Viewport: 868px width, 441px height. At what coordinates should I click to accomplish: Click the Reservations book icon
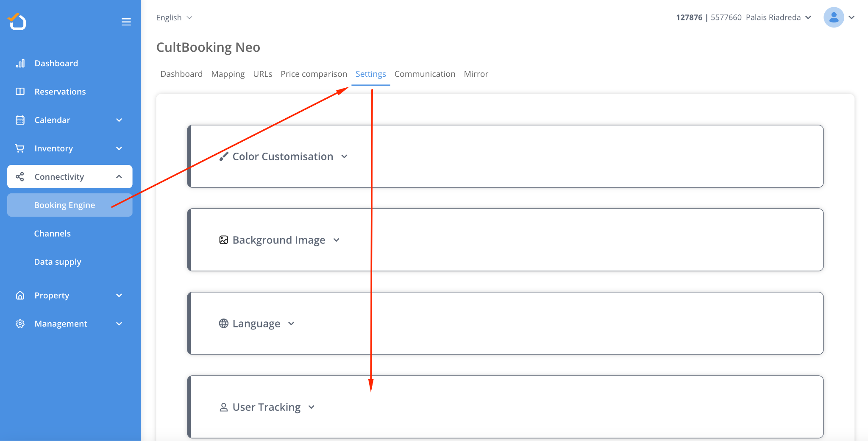(x=20, y=92)
